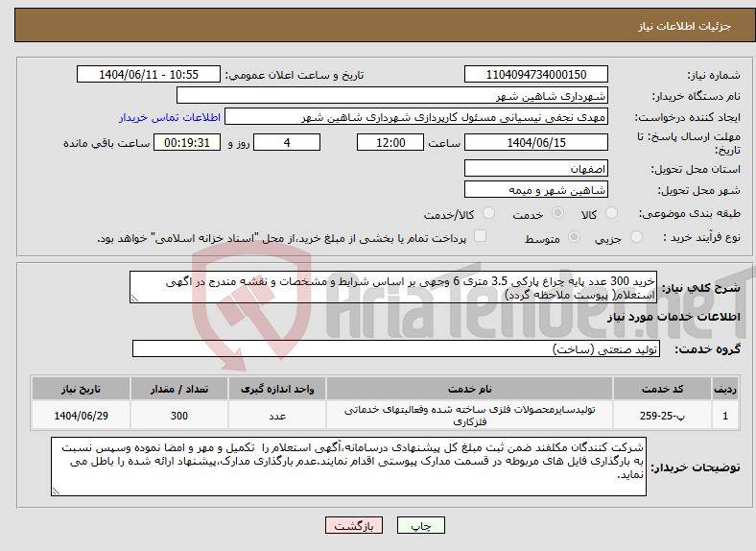This screenshot has height=551, width=756.
Task: Click row number cell 1
Action: point(725,415)
